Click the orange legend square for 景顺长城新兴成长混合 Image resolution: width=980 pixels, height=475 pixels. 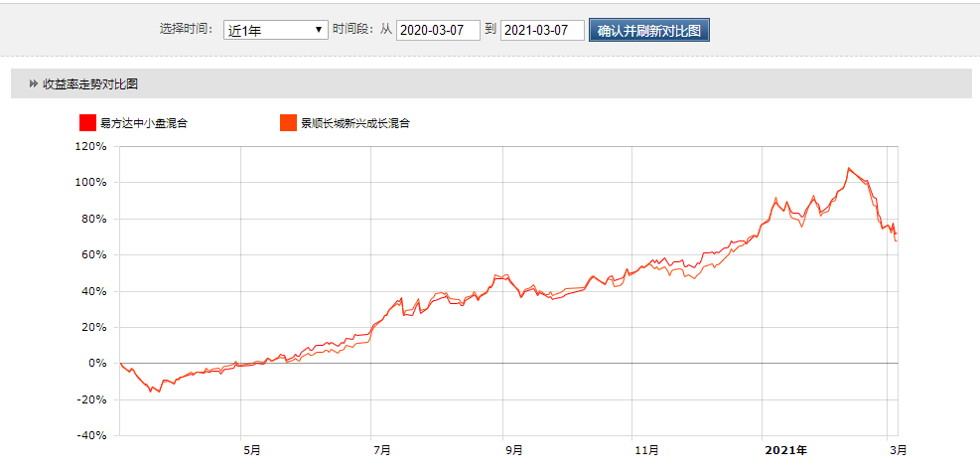pos(288,123)
